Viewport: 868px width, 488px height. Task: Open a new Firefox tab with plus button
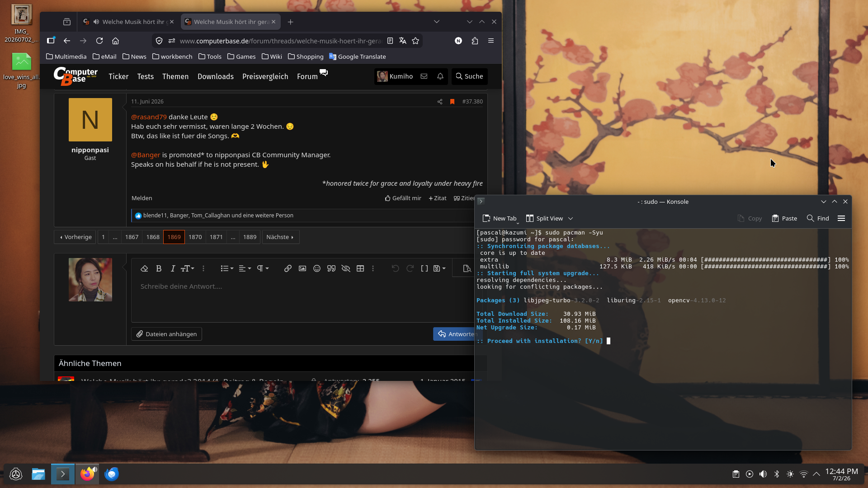click(x=291, y=22)
